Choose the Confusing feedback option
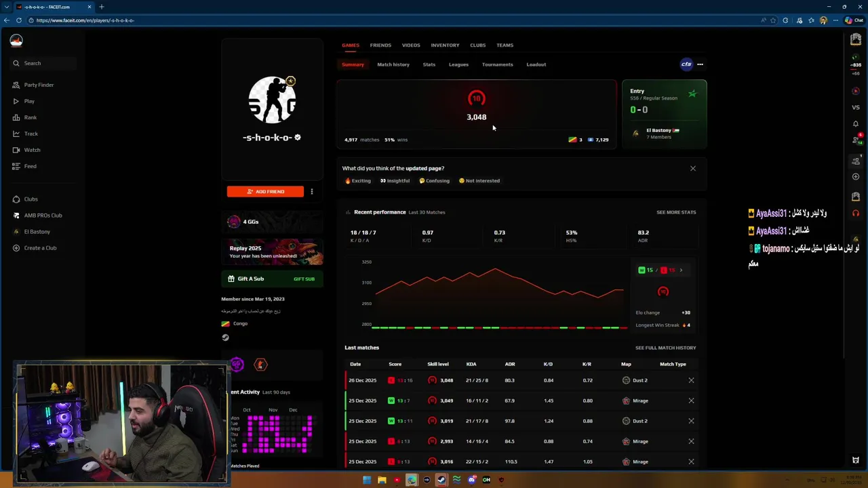 click(x=434, y=181)
